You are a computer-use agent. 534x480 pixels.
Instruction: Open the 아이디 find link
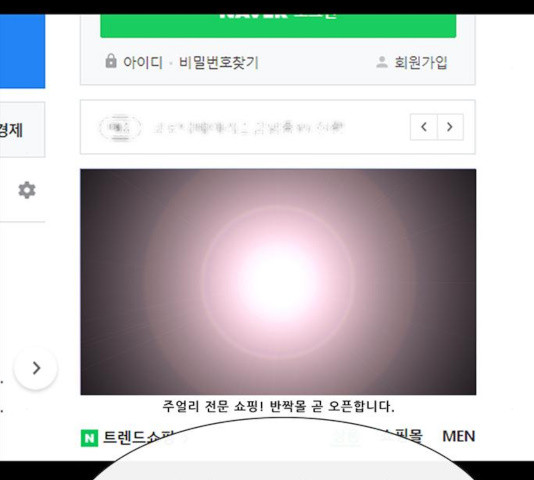tap(143, 62)
